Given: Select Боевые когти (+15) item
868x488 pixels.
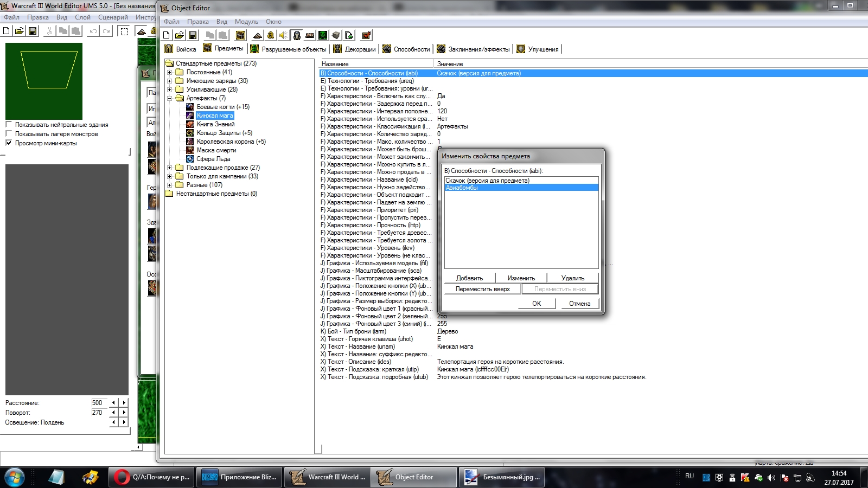Looking at the screenshot, I should (x=223, y=107).
